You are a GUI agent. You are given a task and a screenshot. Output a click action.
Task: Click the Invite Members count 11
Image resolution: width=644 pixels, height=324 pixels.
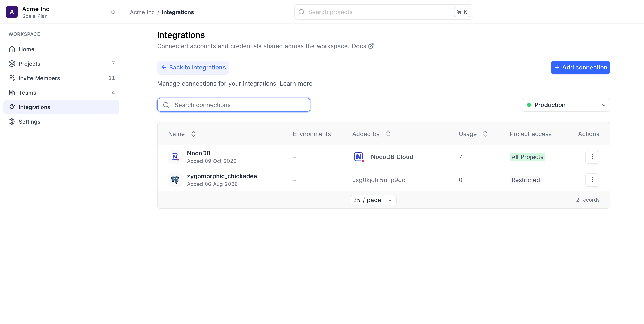pos(112,78)
